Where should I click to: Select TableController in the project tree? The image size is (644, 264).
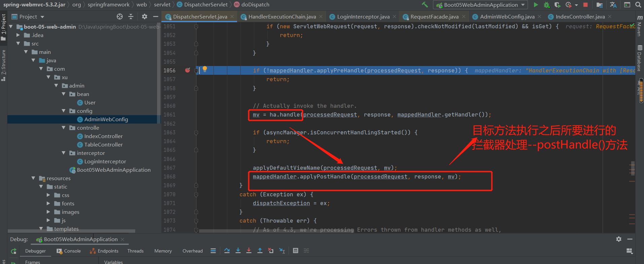[103, 144]
